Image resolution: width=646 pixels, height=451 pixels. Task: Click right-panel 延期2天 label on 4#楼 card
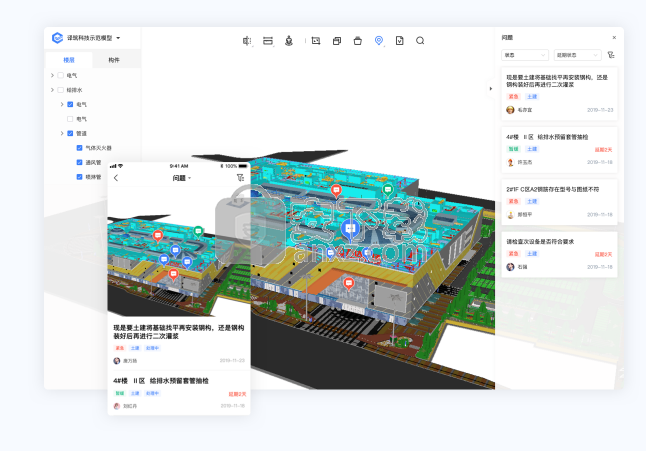(603, 150)
